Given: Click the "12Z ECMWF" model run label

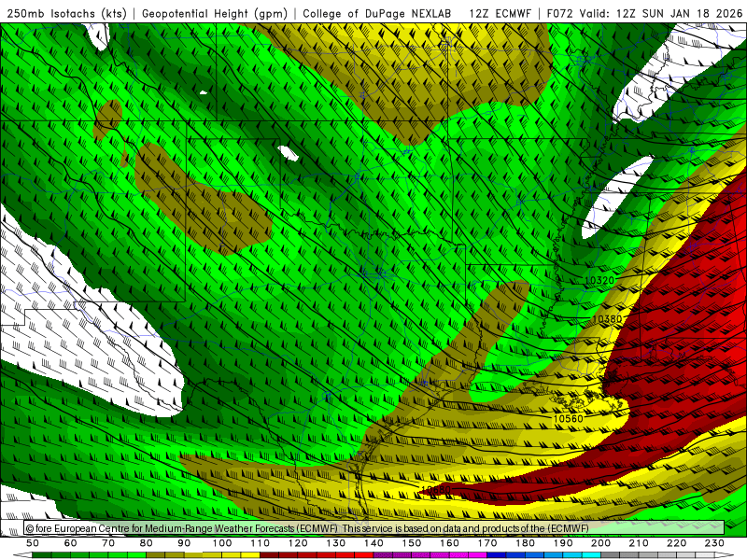Looking at the screenshot, I should coord(500,14).
